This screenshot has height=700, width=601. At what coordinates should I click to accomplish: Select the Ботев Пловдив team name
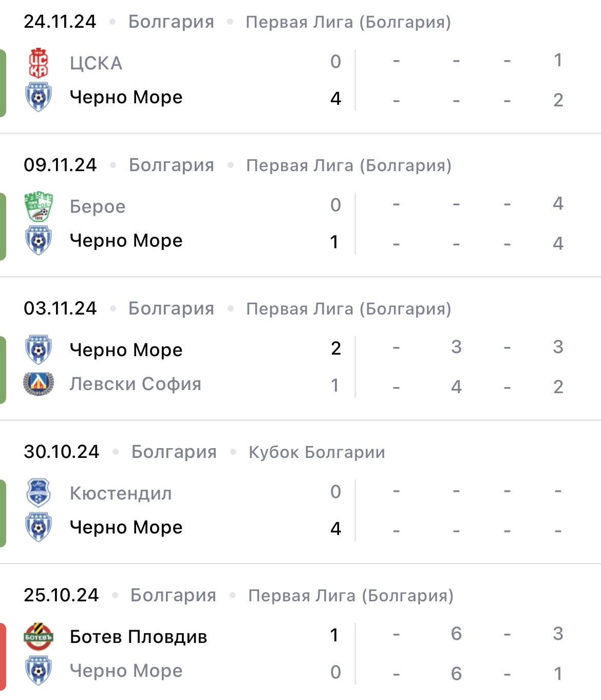point(138,637)
